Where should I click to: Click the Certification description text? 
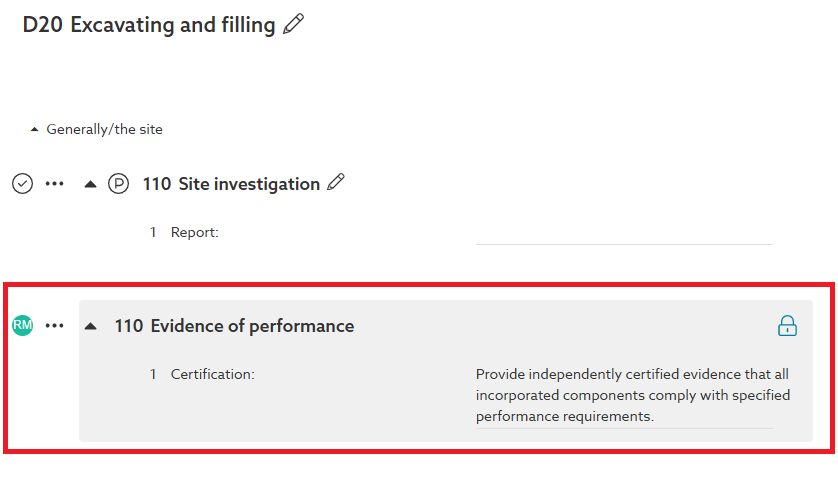coord(632,395)
